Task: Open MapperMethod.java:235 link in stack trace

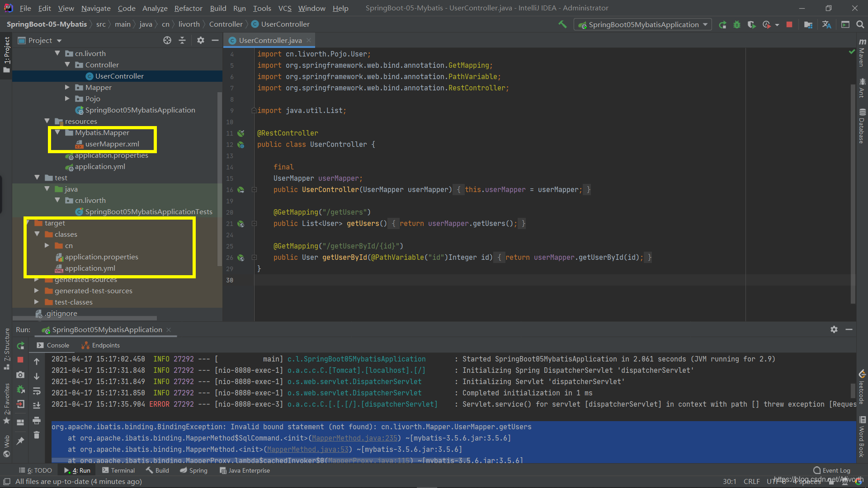Action: pos(354,438)
